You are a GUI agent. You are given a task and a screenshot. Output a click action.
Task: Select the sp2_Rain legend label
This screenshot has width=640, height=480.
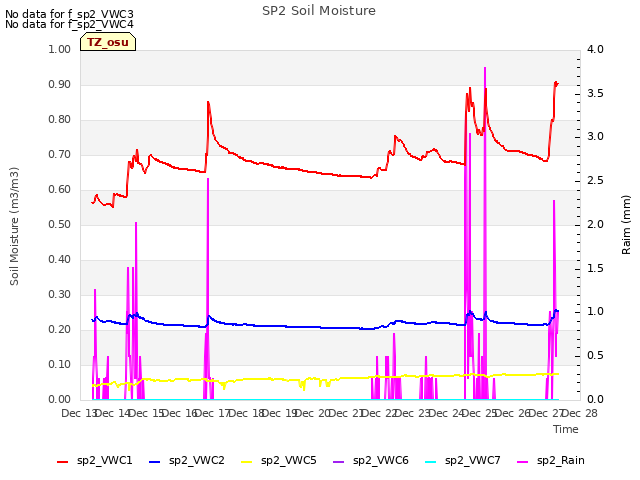(561, 461)
